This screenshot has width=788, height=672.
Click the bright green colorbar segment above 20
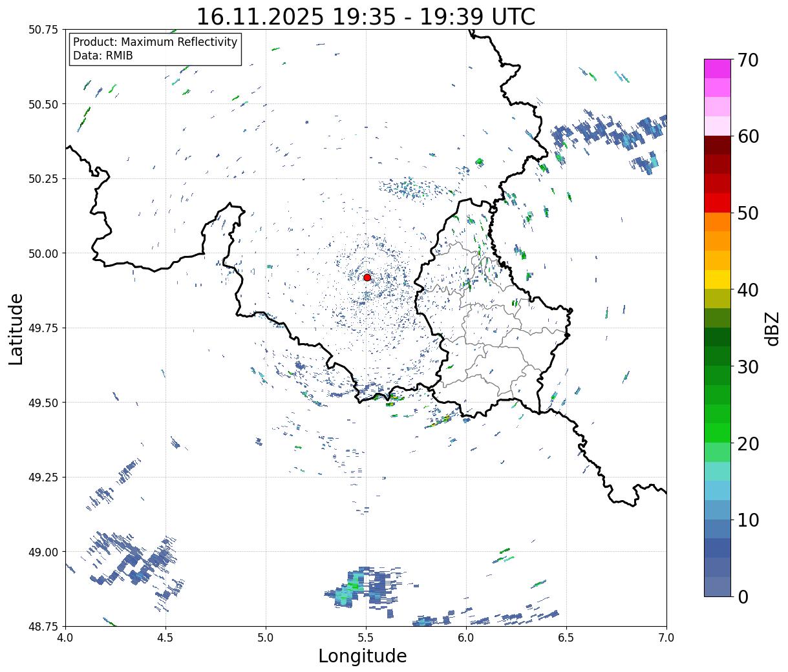pyautogui.click(x=718, y=433)
